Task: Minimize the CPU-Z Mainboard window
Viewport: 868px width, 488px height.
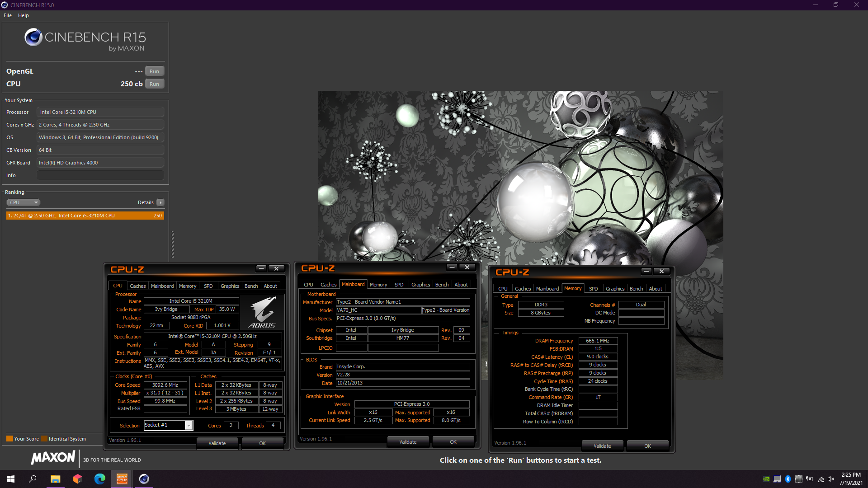Action: click(452, 267)
